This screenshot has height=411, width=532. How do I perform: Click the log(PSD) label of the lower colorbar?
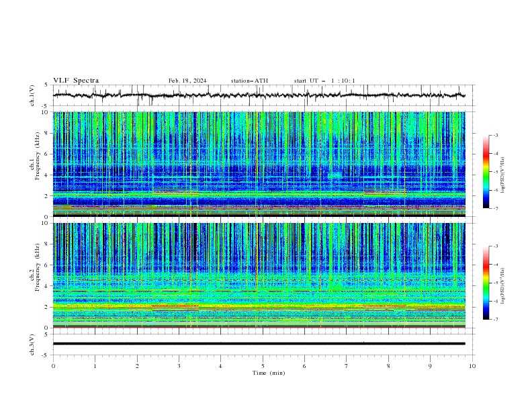pyautogui.click(x=503, y=285)
